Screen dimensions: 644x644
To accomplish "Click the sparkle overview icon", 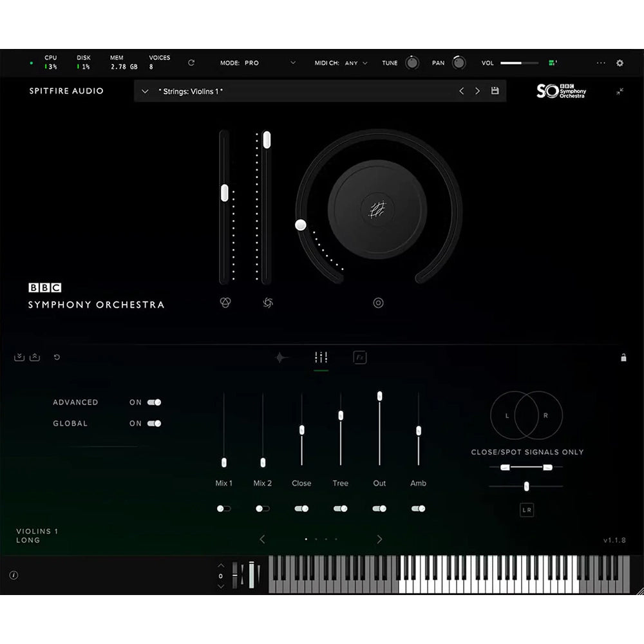I will 279,357.
